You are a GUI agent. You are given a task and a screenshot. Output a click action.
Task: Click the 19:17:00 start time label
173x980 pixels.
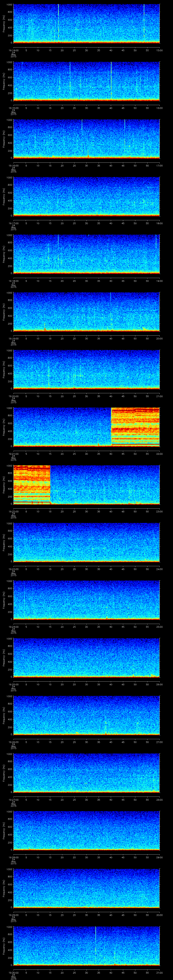tap(13, 223)
